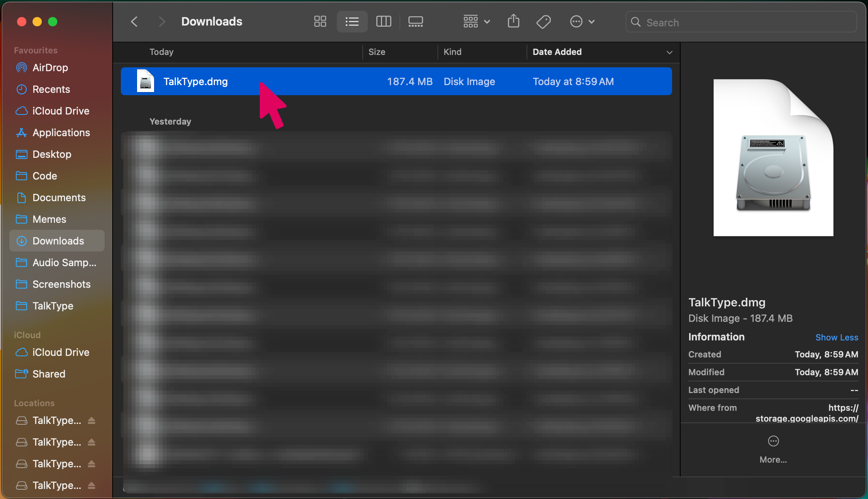Open Audio Samp... folder in sidebar
Image resolution: width=868 pixels, height=499 pixels.
click(x=57, y=263)
